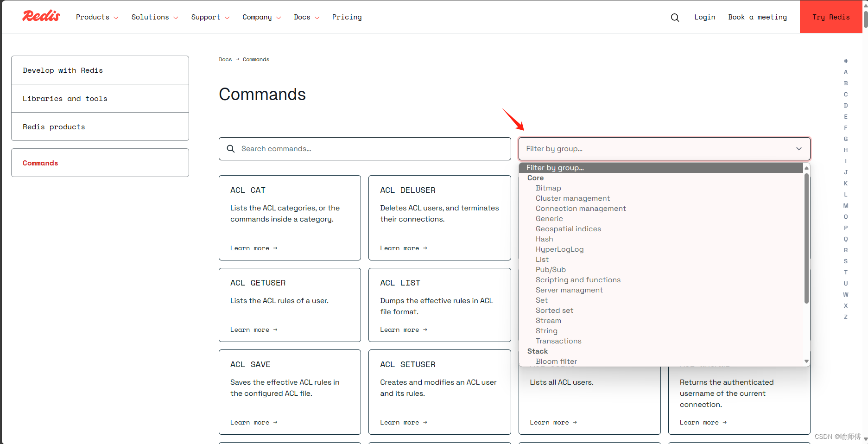This screenshot has width=868, height=444.
Task: Click the ACL CAT card title
Action: coord(248,190)
